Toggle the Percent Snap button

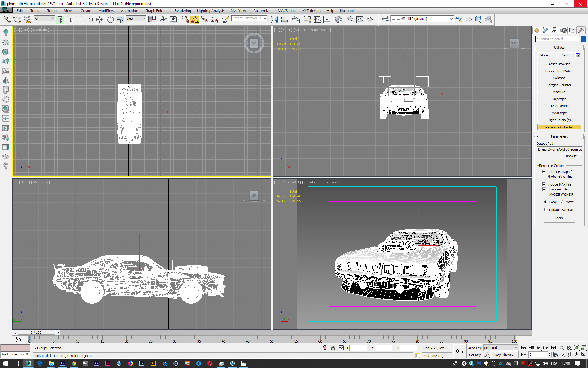pyautogui.click(x=205, y=20)
